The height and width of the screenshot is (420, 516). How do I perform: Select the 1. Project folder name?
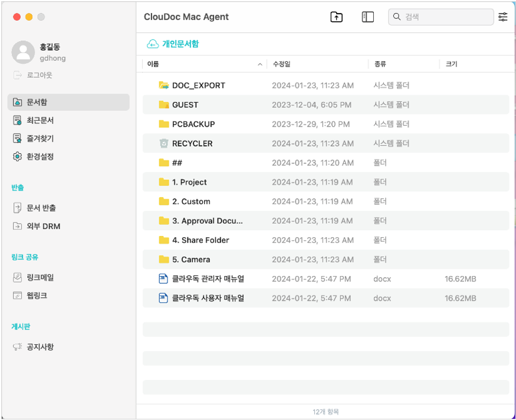tap(189, 182)
